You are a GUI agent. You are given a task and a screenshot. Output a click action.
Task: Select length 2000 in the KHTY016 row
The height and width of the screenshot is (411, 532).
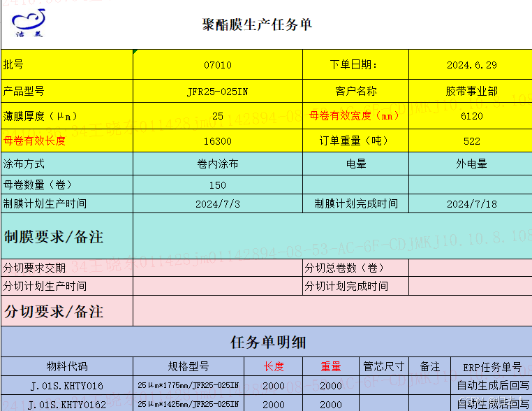pos(274,386)
